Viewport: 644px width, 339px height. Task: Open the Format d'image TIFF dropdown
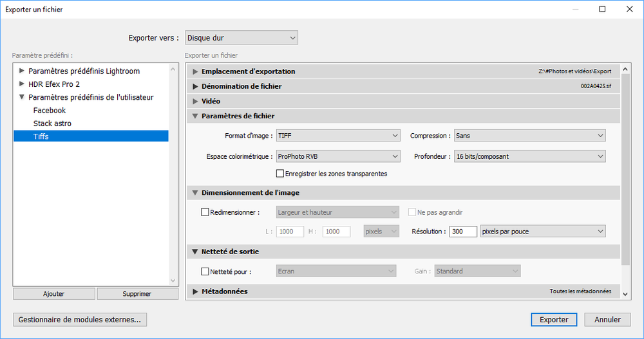tap(338, 136)
